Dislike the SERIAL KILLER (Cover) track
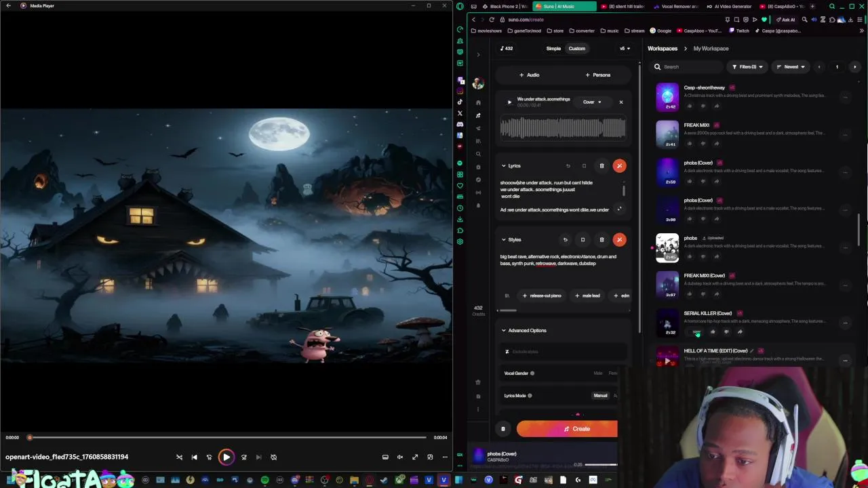The image size is (868, 488). [x=726, y=331]
